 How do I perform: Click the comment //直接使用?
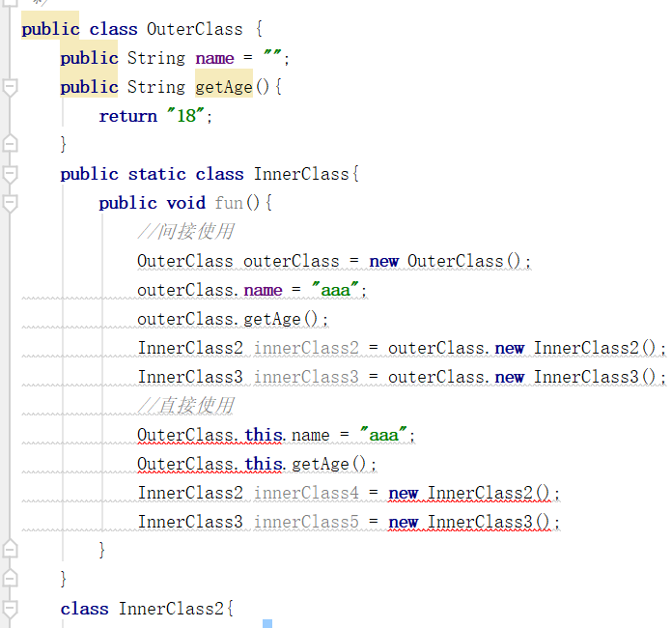(185, 406)
